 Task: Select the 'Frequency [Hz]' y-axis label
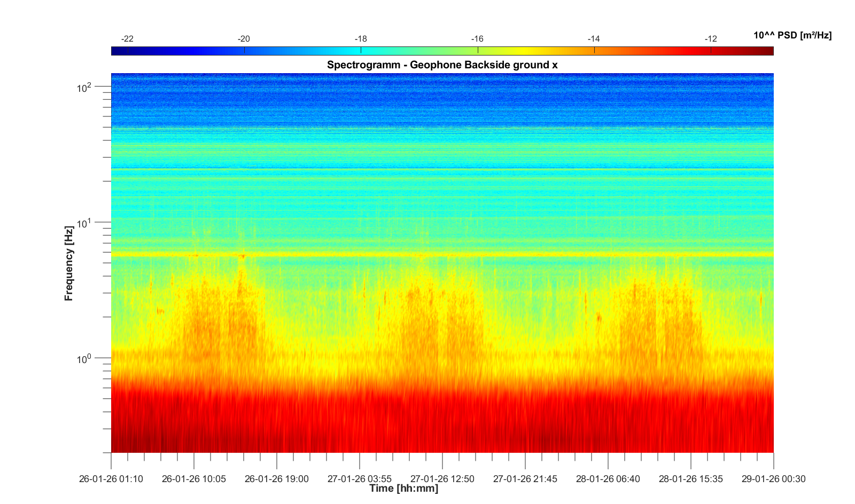pyautogui.click(x=69, y=263)
